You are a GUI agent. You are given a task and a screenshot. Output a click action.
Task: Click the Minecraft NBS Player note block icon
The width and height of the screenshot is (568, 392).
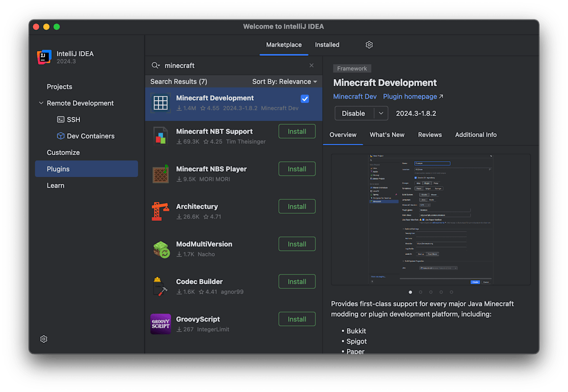160,174
